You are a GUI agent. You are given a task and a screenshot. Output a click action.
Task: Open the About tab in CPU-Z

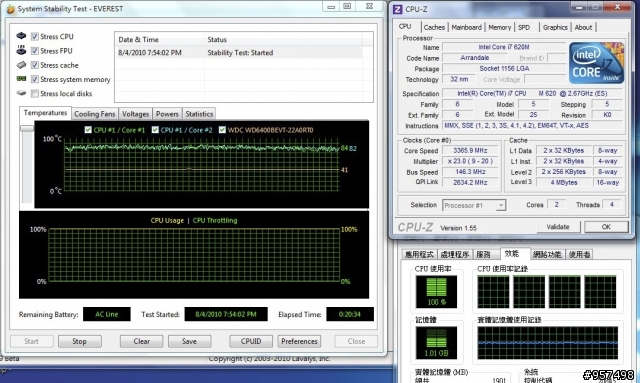click(583, 27)
